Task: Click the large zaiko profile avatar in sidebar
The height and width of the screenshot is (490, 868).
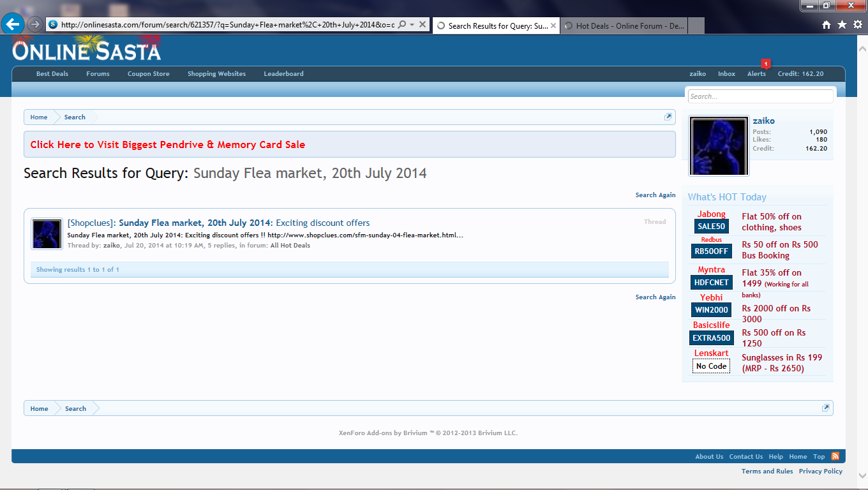Action: 719,145
